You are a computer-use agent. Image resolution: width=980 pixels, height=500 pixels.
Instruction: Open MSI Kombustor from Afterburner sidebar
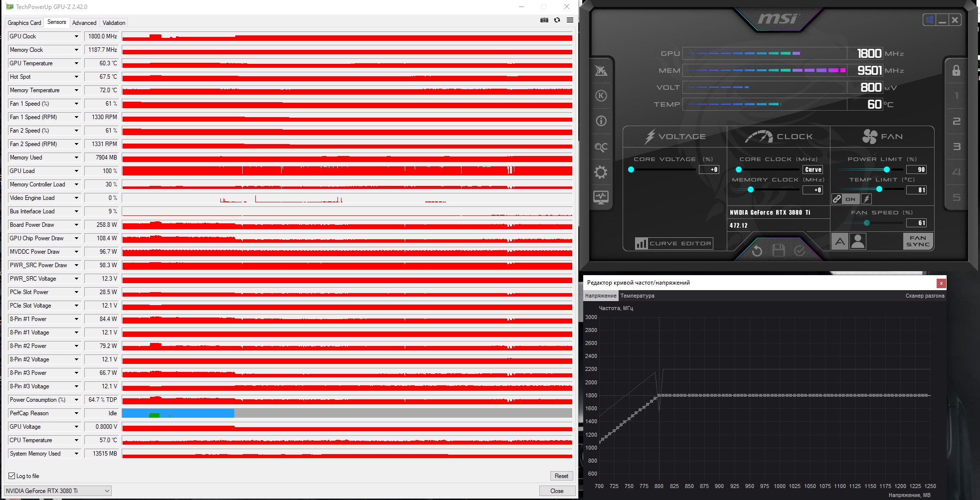[601, 96]
